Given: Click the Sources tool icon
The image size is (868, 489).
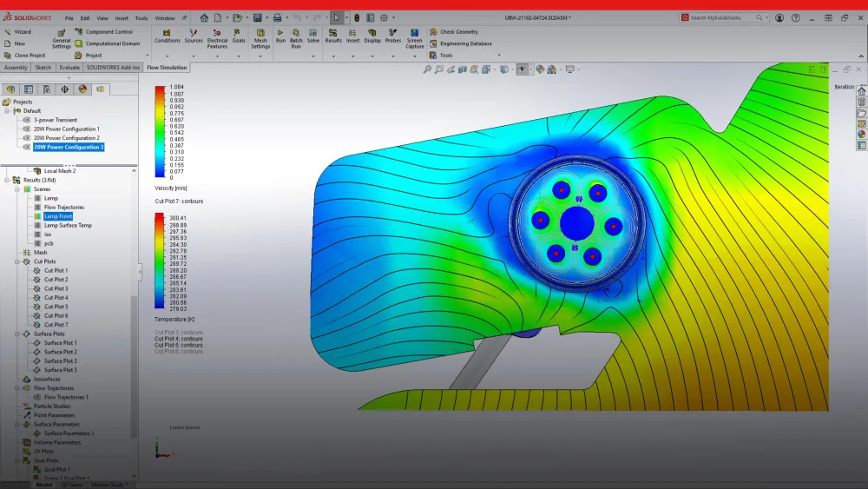Looking at the screenshot, I should point(194,33).
